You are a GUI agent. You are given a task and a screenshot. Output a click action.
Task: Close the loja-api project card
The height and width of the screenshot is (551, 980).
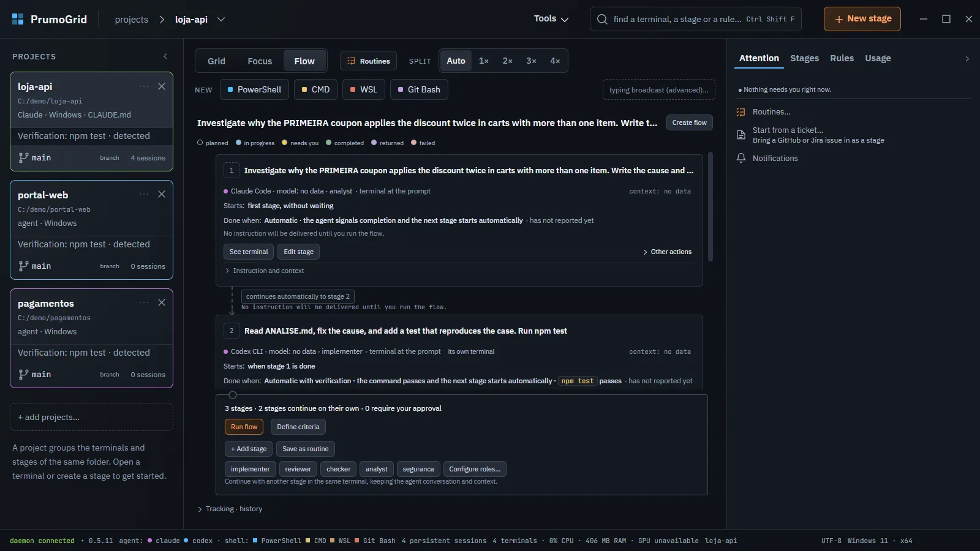162,86
